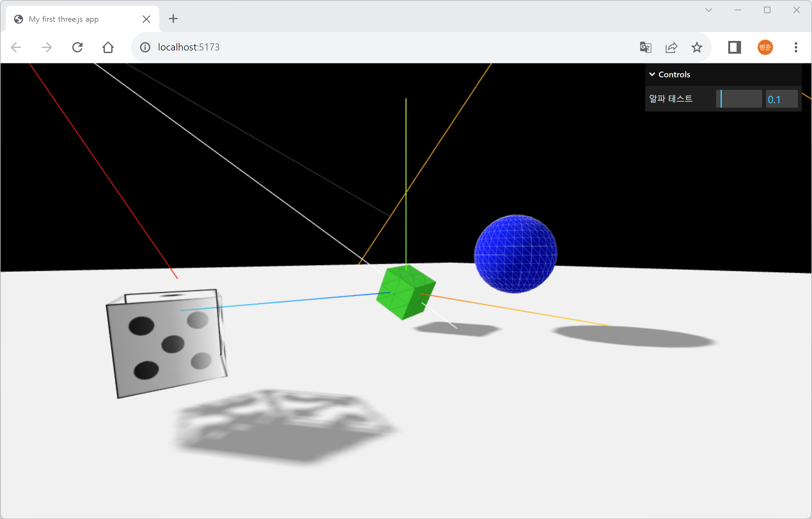Click the share page icon

(x=671, y=47)
